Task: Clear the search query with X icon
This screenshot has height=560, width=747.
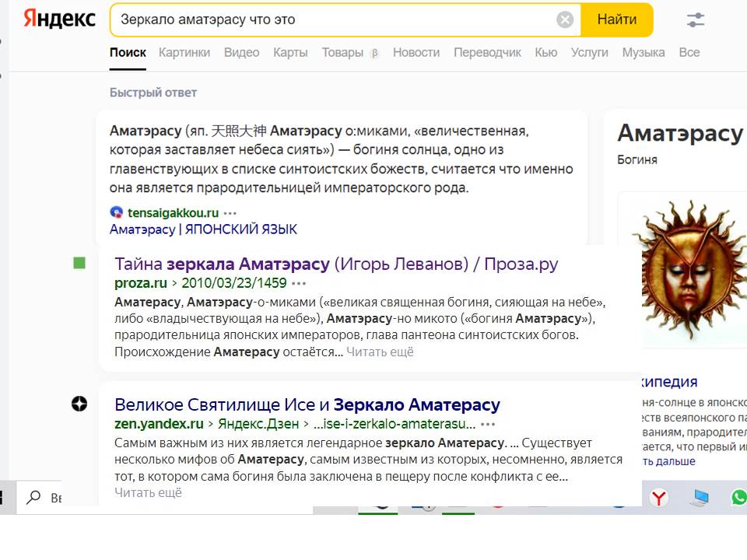Action: [565, 19]
